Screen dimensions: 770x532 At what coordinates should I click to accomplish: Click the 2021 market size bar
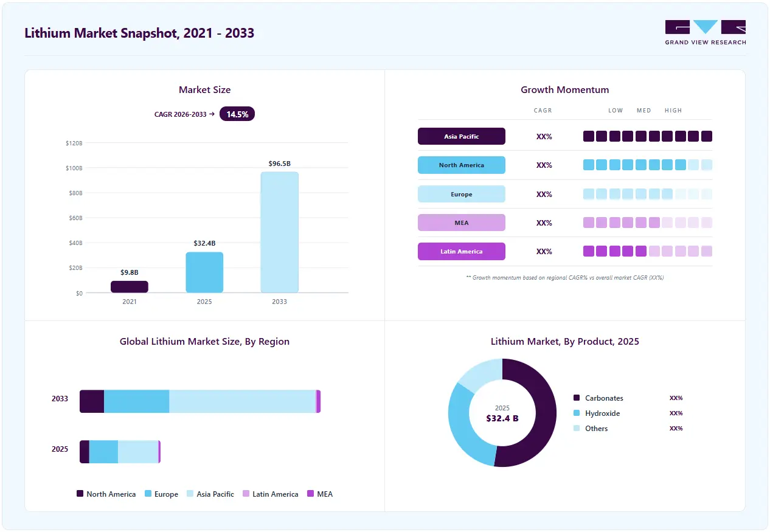tap(130, 287)
